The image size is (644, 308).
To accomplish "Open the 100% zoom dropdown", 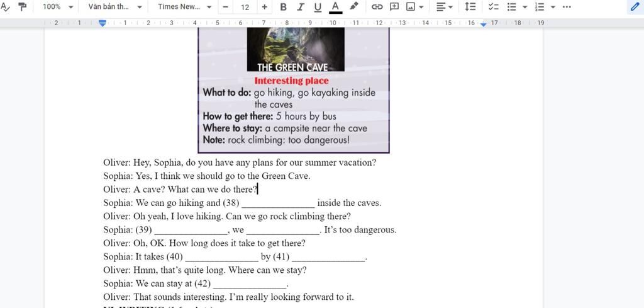I will [58, 7].
